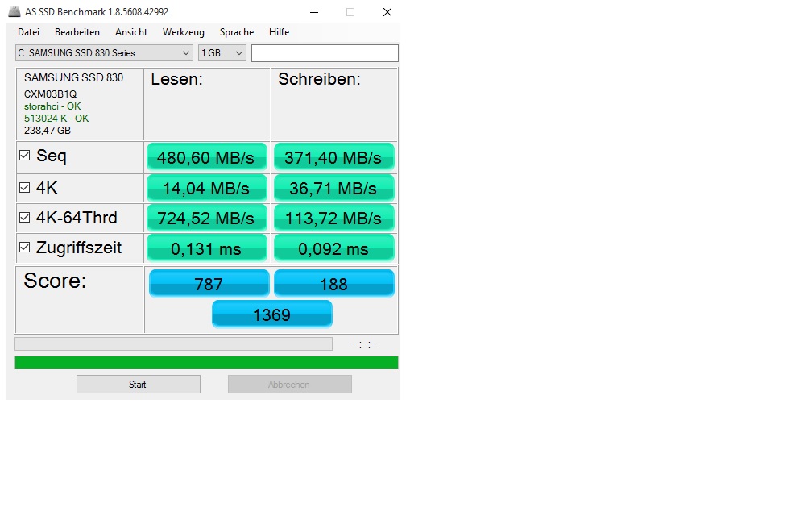Minimize the AS SSD Benchmark window
The image size is (812, 508).
(x=314, y=12)
